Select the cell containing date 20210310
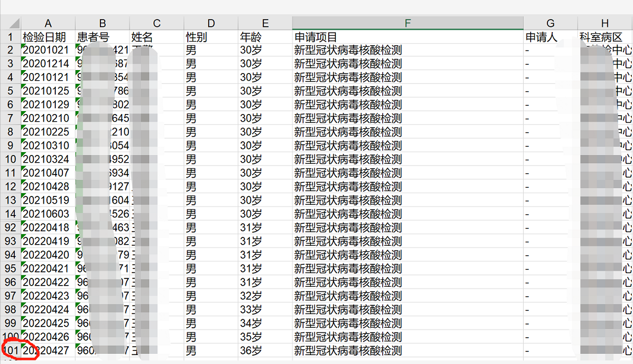Screen dimensions: 633x364 pyautogui.click(x=48, y=146)
